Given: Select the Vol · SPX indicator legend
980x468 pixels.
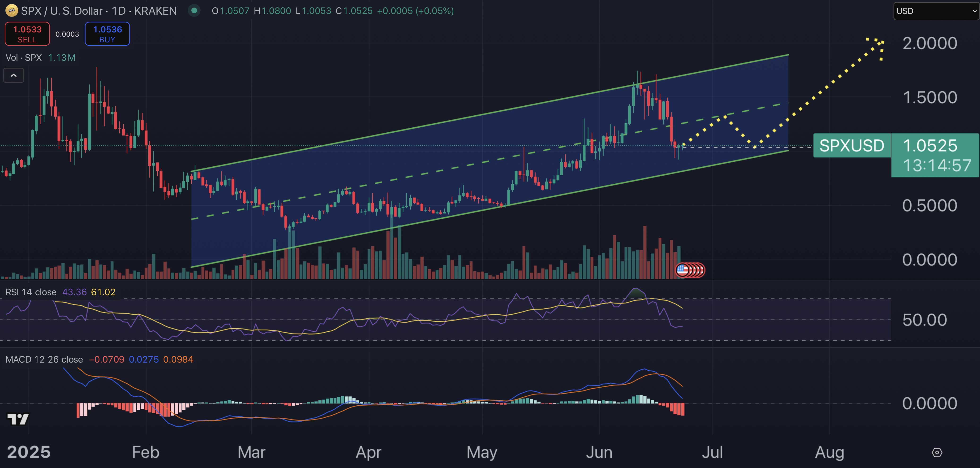Looking at the screenshot, I should point(24,57).
